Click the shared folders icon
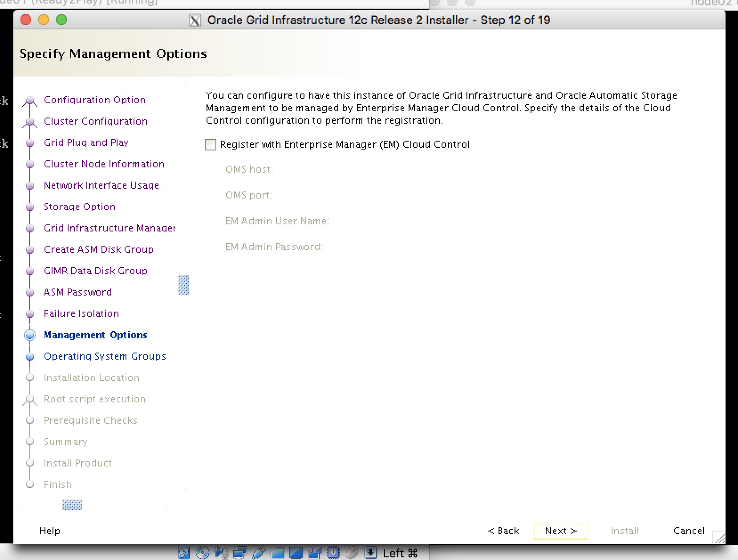The width and height of the screenshot is (738, 560). pyautogui.click(x=277, y=552)
